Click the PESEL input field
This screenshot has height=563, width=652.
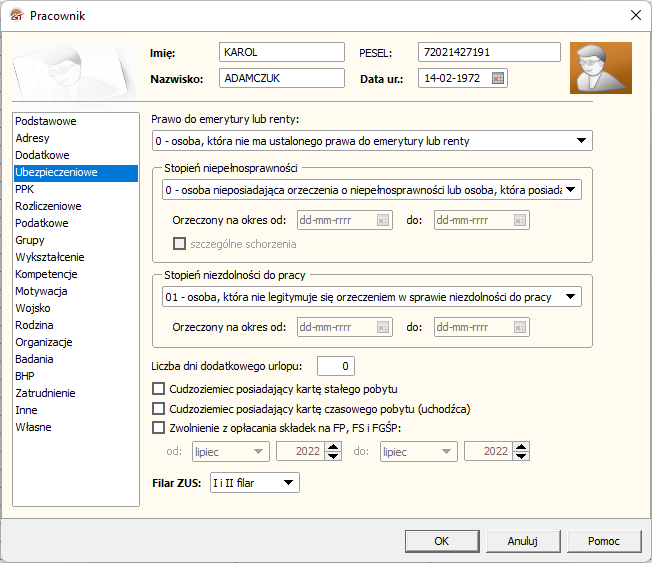pos(489,52)
